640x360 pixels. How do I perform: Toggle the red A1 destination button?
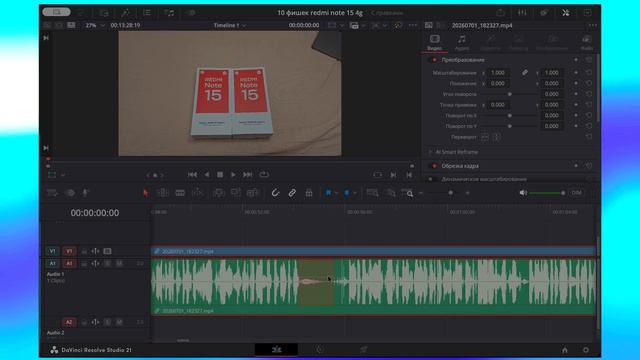[x=69, y=264]
